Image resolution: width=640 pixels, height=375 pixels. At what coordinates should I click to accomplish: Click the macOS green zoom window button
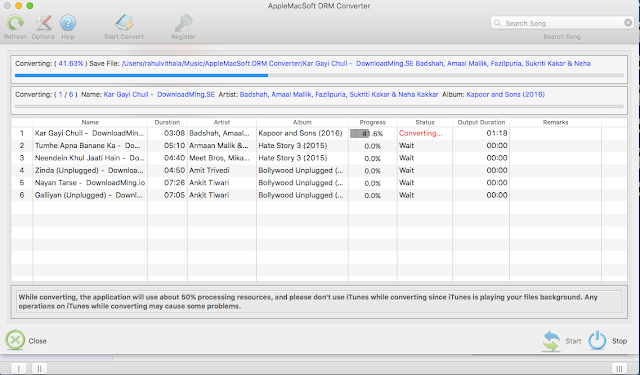tap(29, 6)
